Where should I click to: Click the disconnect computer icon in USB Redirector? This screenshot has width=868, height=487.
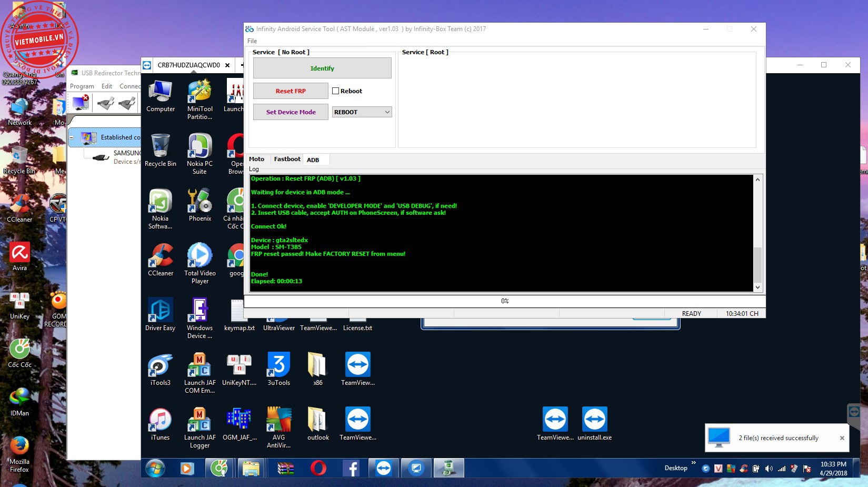pos(81,103)
